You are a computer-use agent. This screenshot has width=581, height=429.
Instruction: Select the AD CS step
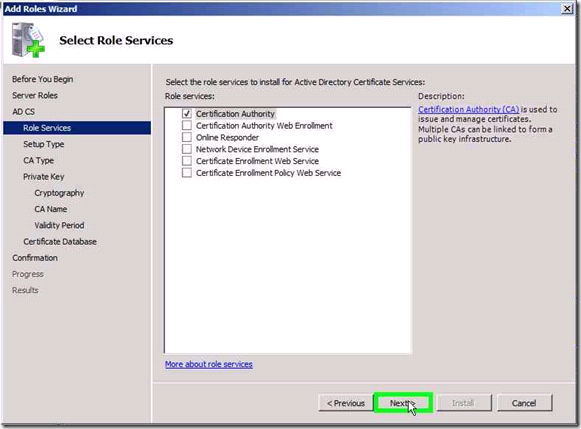click(x=23, y=112)
